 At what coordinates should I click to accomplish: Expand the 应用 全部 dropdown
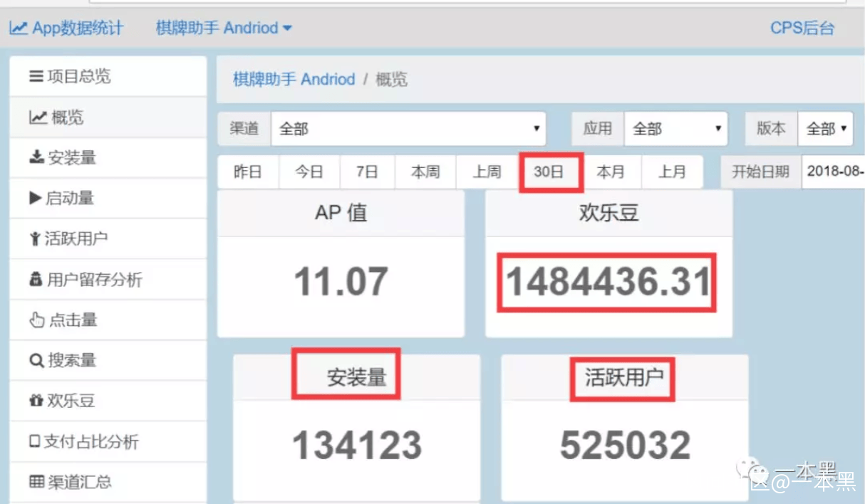[x=675, y=129]
